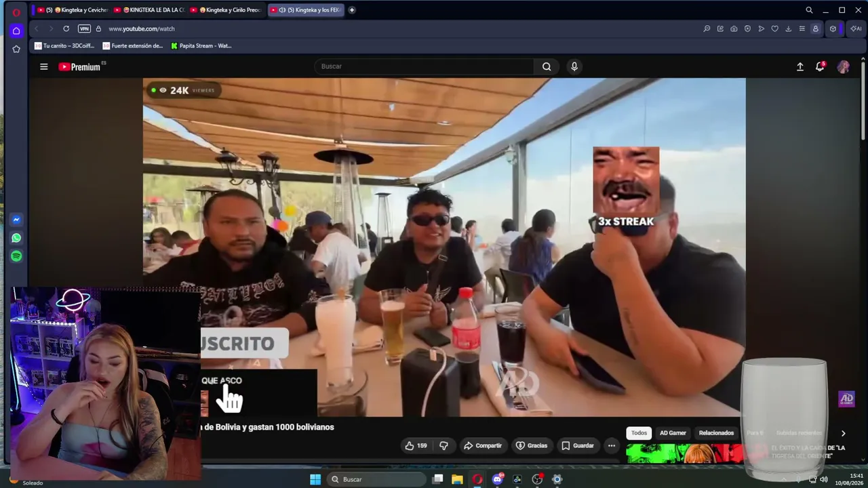The image size is (868, 488).
Task: Save video with the 'Guardar' button
Action: pos(578,445)
